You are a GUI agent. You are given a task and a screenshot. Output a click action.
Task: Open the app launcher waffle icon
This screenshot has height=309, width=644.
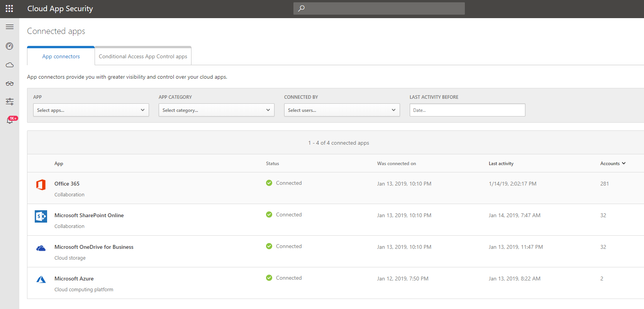(x=9, y=8)
